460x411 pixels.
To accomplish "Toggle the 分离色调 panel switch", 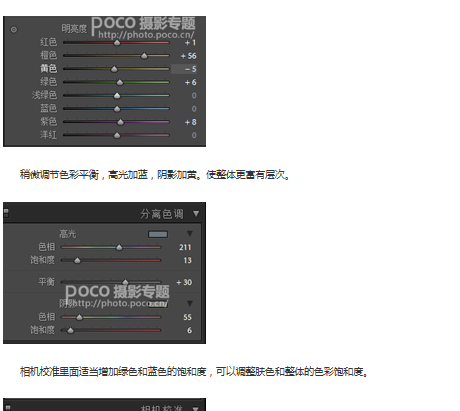I will pos(6,213).
